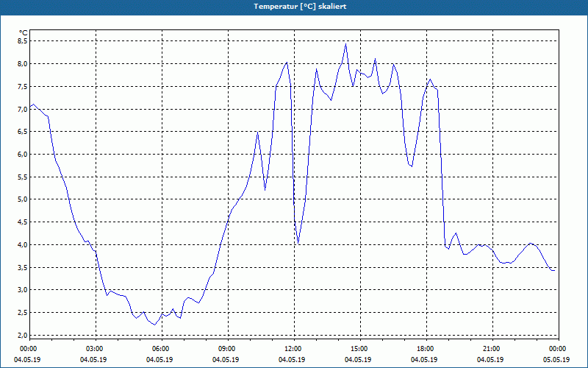This screenshot has width=588, height=368.
Task: Click the 15:00 time axis label
Action: pyautogui.click(x=360, y=349)
